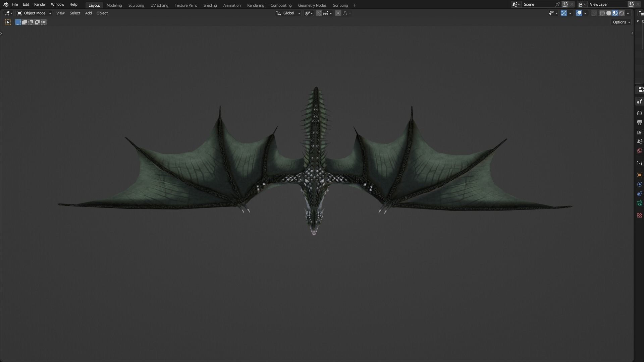Toggle the scene pin icon

click(558, 4)
